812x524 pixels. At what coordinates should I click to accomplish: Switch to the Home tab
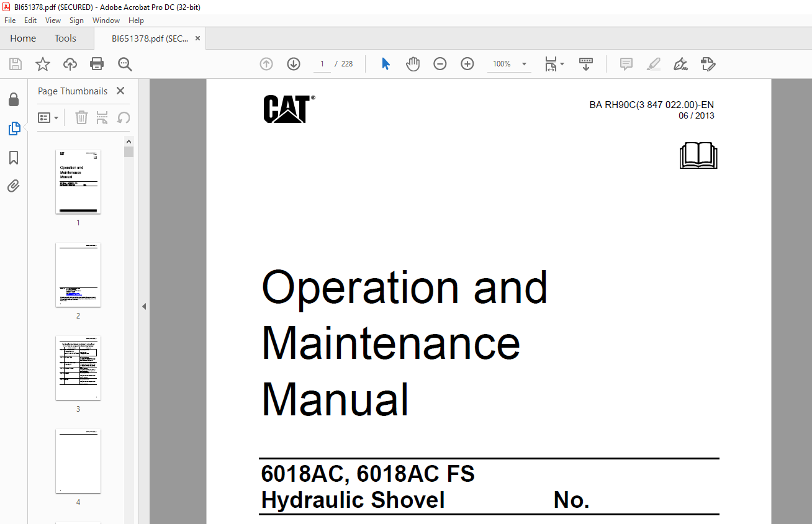23,38
